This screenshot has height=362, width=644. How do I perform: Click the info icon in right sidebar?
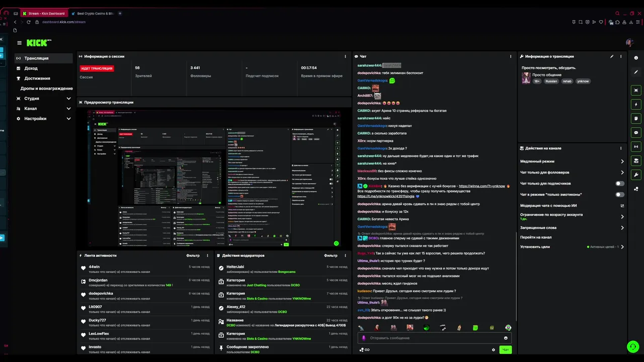[636, 58]
